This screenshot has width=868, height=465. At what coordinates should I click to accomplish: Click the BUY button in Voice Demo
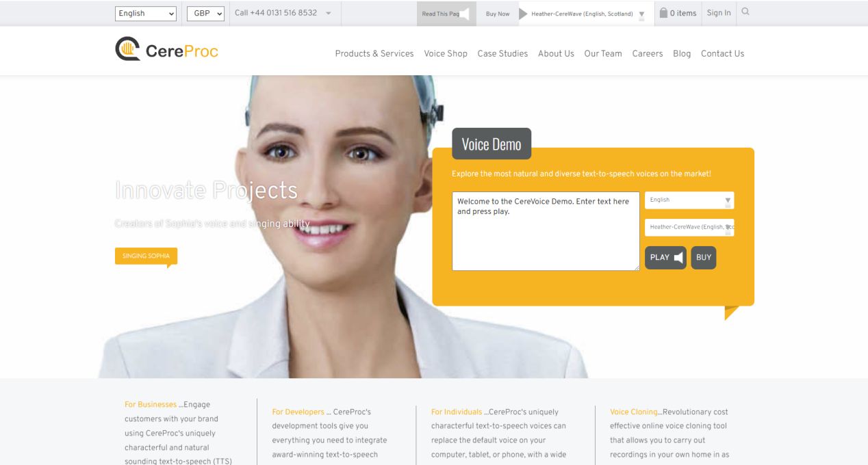point(704,258)
